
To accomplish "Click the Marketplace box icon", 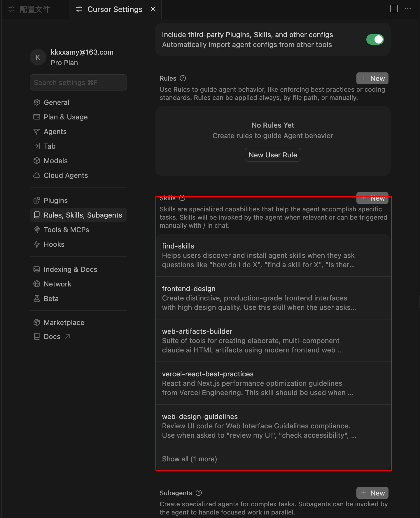I will click(x=37, y=323).
